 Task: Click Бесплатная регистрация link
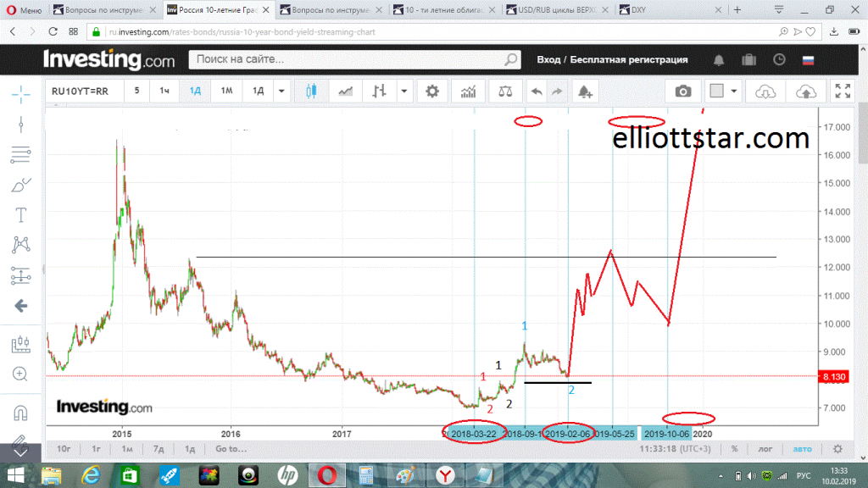629,60
